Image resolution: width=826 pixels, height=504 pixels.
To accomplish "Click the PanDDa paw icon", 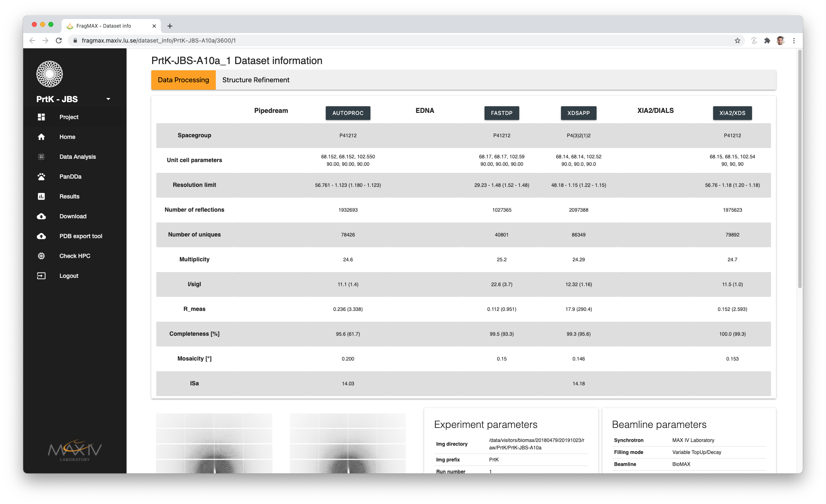I will coord(41,177).
